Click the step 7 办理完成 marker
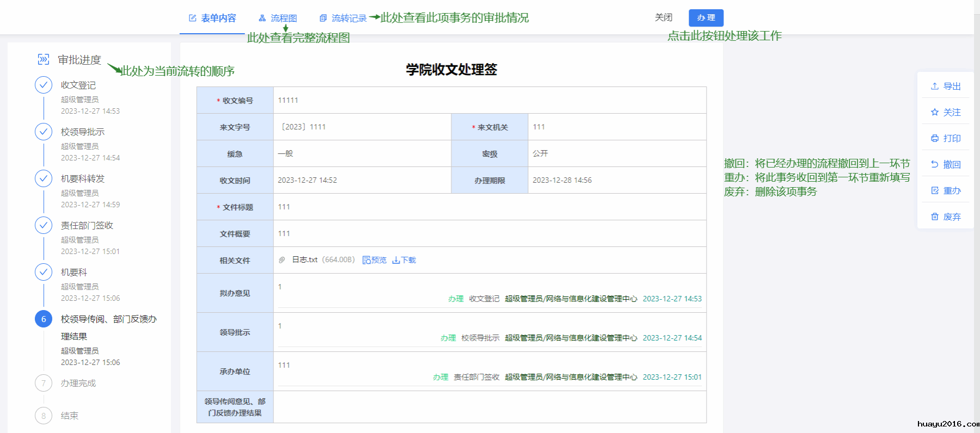This screenshot has height=433, width=980. (x=44, y=383)
